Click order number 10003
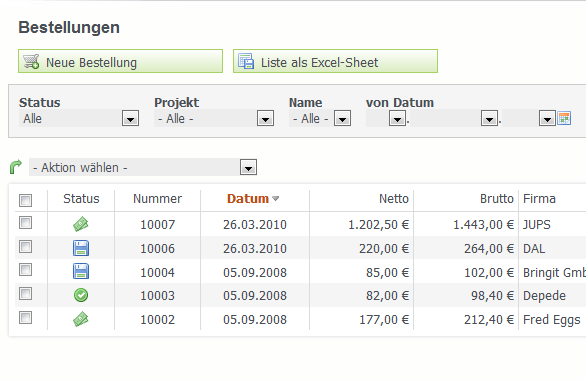The height and width of the screenshot is (380, 586). (157, 296)
